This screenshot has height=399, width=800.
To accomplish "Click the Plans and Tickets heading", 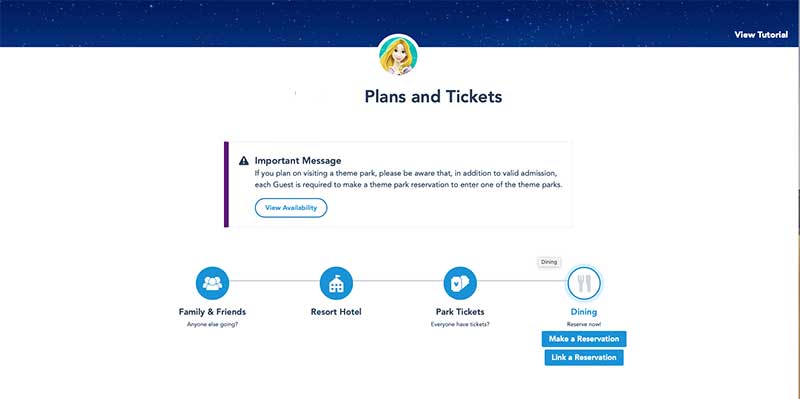I will [433, 96].
